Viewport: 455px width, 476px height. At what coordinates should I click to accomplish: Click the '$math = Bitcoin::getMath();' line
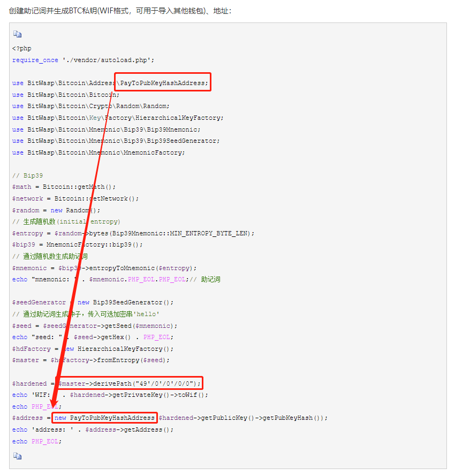(64, 187)
